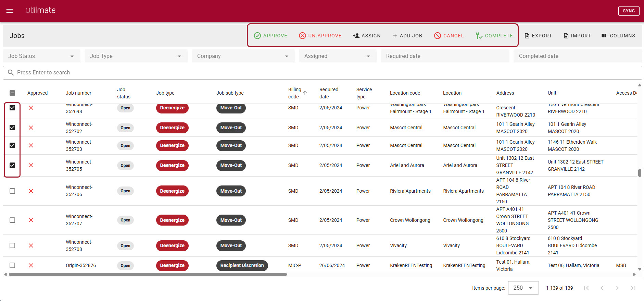
Task: Focus the Press Enter to search box
Action: pos(322,73)
